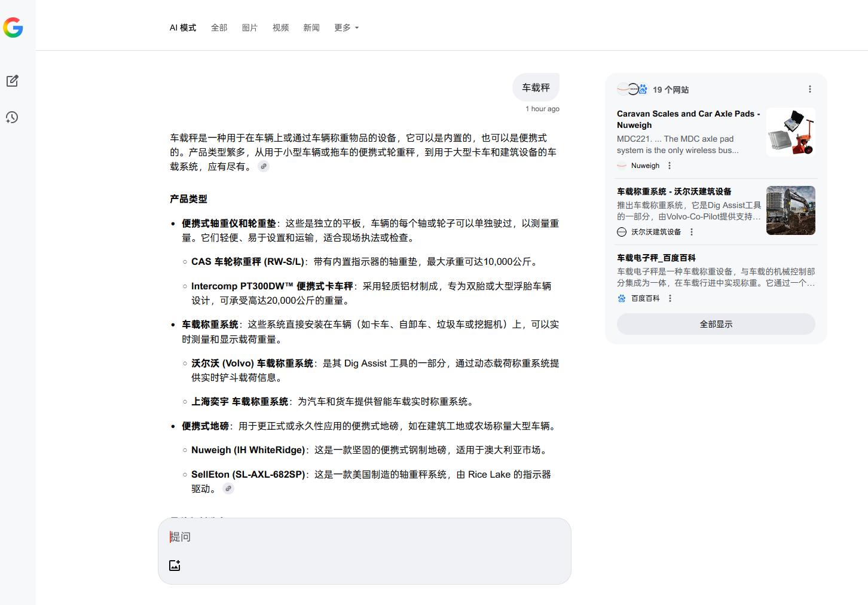Click the upload image icon in the prompt box
Image resolution: width=868 pixels, height=605 pixels.
pyautogui.click(x=175, y=566)
